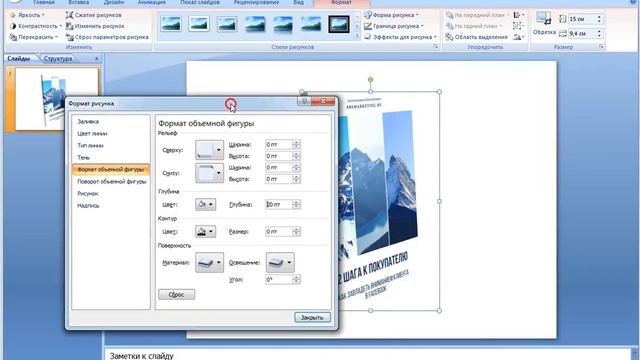Select Заливка in dialog list

click(x=111, y=122)
